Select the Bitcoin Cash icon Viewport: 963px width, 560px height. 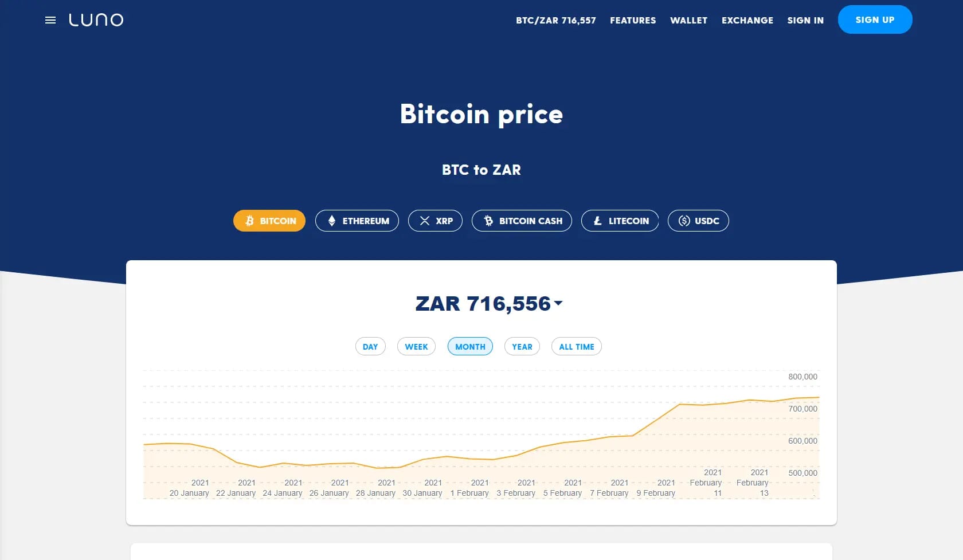coord(488,221)
